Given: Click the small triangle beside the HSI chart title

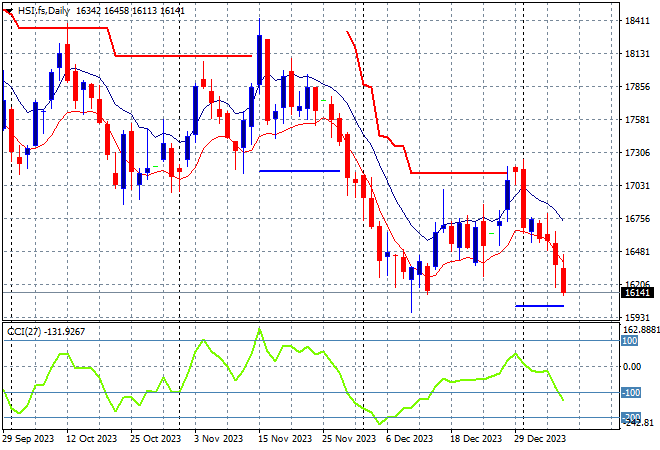Looking at the screenshot, I should click(x=9, y=11).
